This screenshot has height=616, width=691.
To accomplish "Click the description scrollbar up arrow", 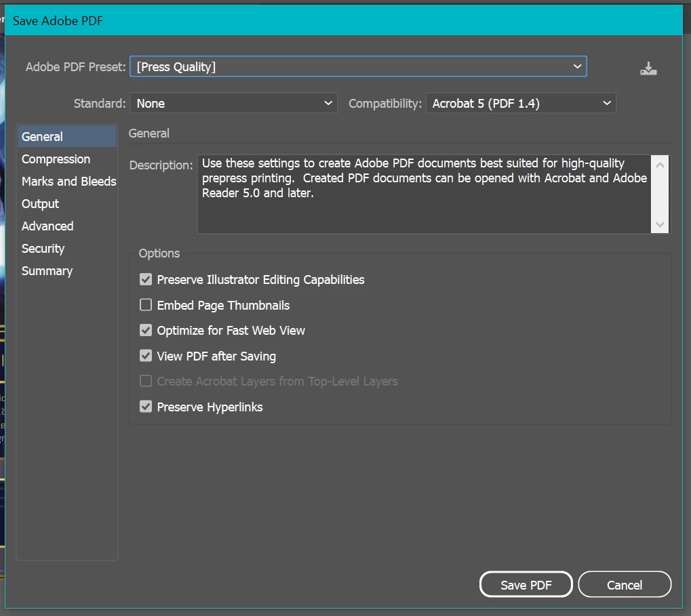I will coord(660,165).
